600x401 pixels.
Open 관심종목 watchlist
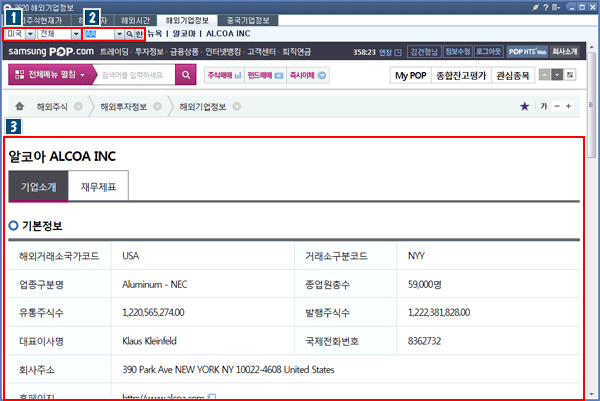512,75
